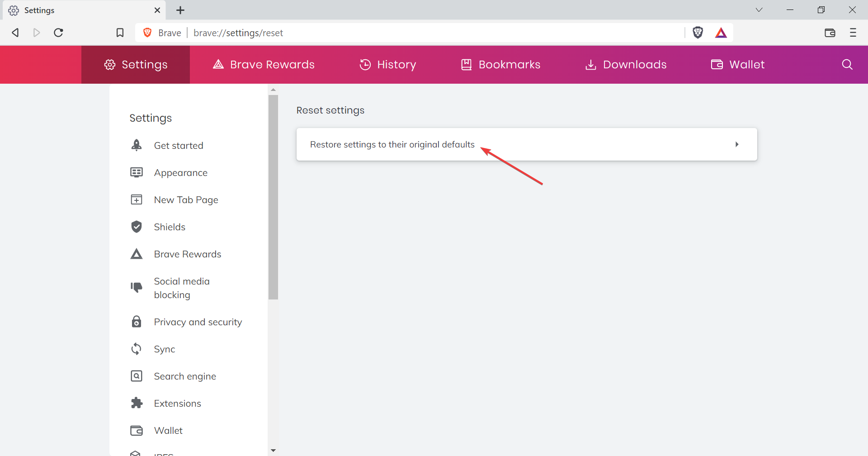This screenshot has width=868, height=456.
Task: Open the Wallet header tab
Action: pos(738,65)
